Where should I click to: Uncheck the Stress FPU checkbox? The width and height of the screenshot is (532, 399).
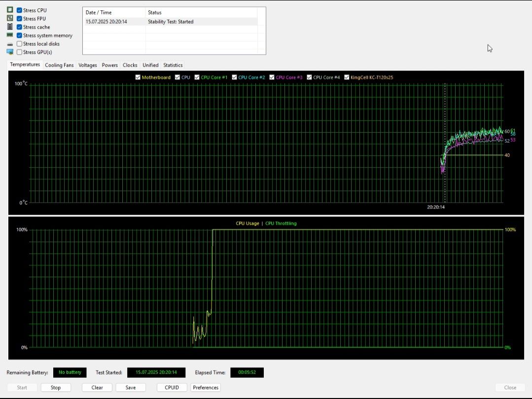(x=19, y=19)
